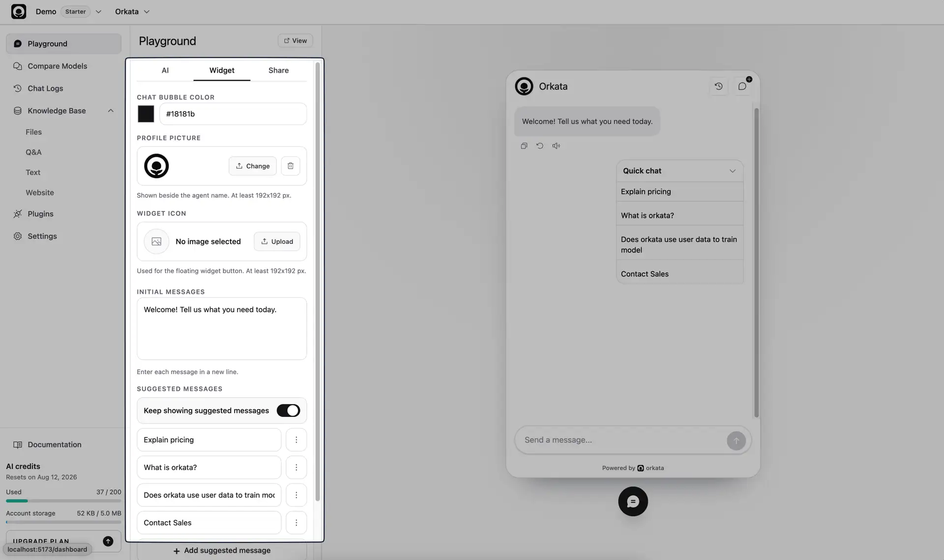Open options menu for Contact Sales
The width and height of the screenshot is (944, 560).
click(296, 523)
